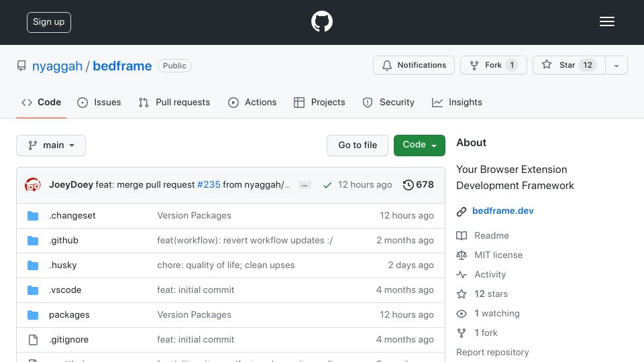Open the .github folder

click(64, 241)
